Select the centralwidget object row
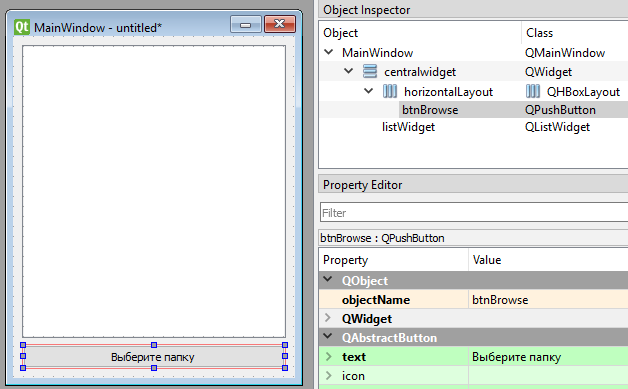Viewport: 628px width, 389px height. coord(420,72)
